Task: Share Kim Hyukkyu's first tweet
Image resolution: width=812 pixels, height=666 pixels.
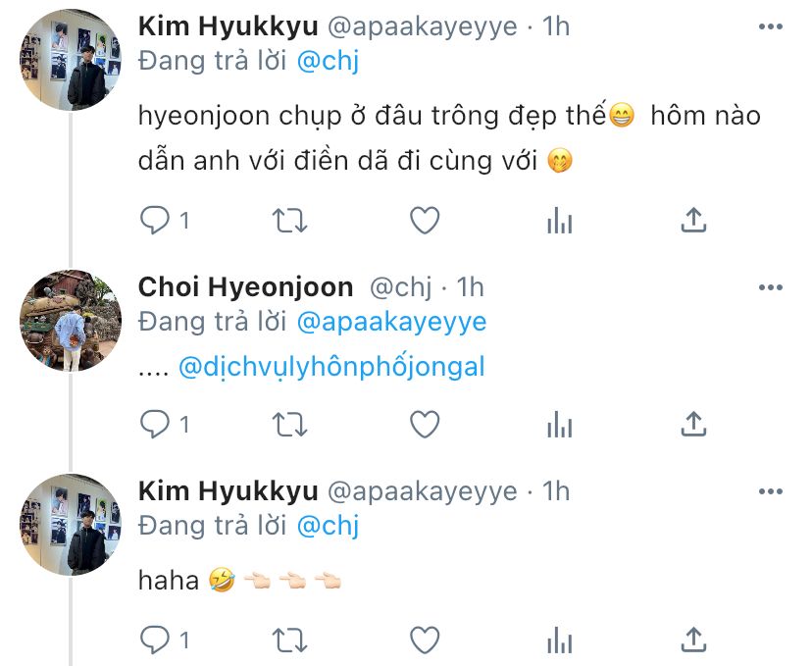Action: pyautogui.click(x=693, y=222)
